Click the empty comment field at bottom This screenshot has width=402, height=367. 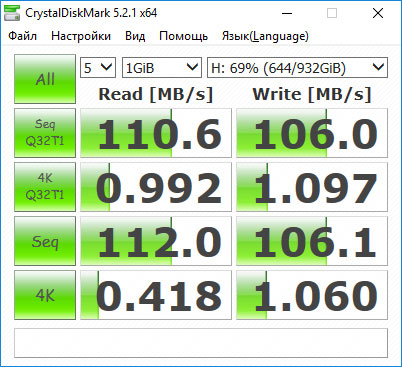[201, 343]
